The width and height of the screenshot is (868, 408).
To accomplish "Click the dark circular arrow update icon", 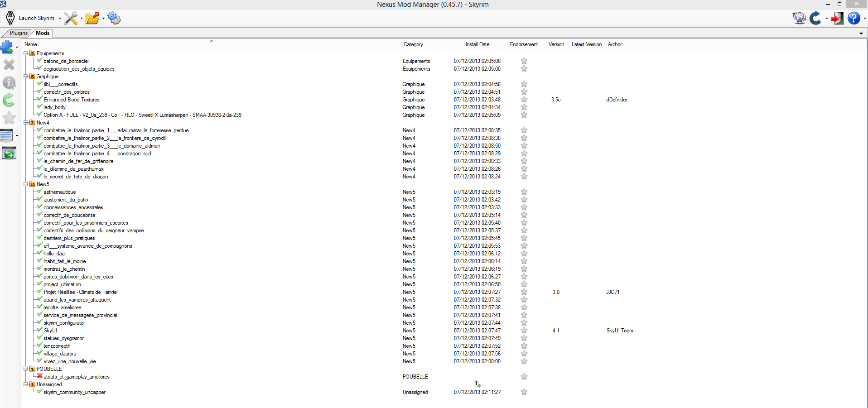I will tap(815, 18).
